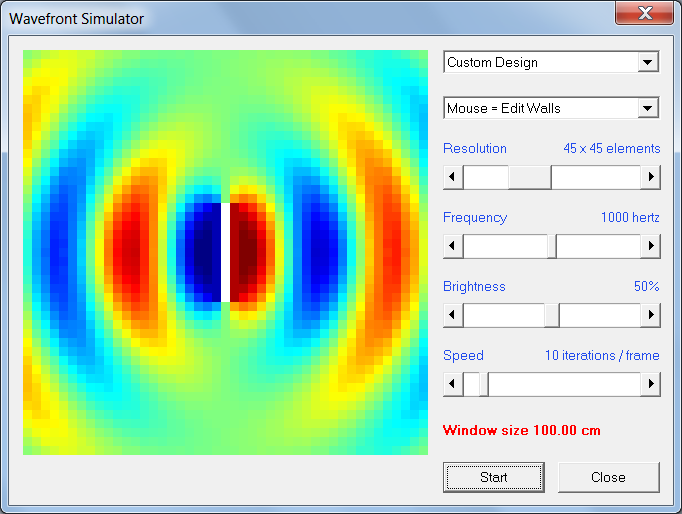The image size is (682, 514).
Task: Click the Resolution slider thumb
Action: click(x=529, y=177)
